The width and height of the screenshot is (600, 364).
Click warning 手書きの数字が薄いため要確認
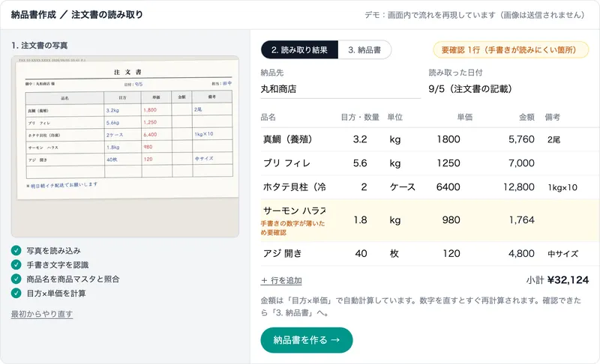tap(292, 228)
